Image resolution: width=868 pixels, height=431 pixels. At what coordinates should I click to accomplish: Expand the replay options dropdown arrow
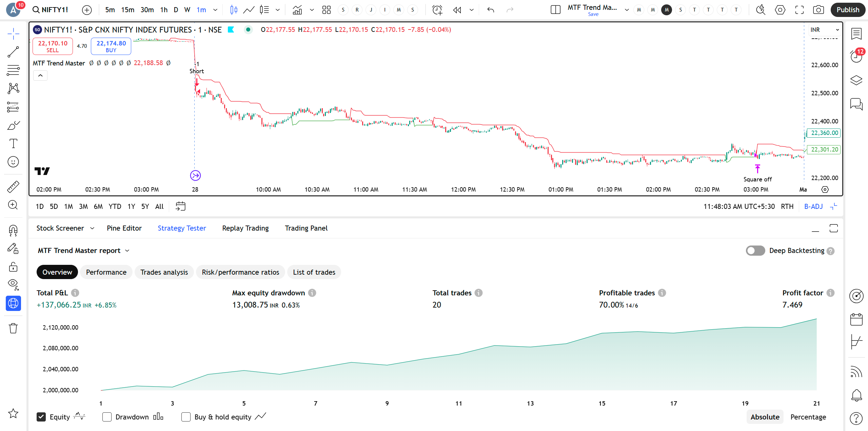point(472,10)
